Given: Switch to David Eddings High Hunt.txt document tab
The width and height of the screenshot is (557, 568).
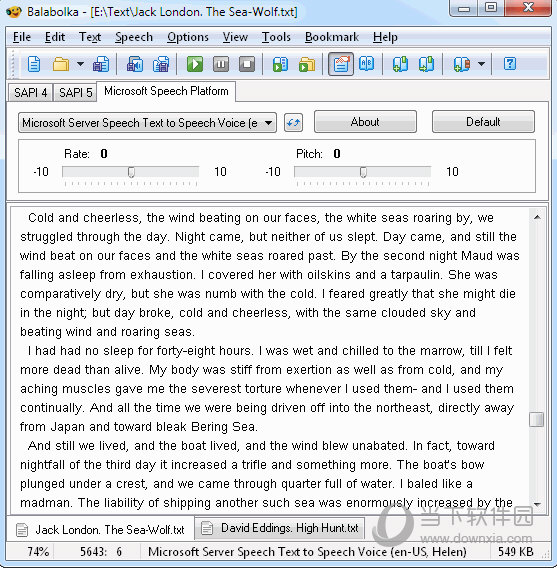Looking at the screenshot, I should pos(280,528).
